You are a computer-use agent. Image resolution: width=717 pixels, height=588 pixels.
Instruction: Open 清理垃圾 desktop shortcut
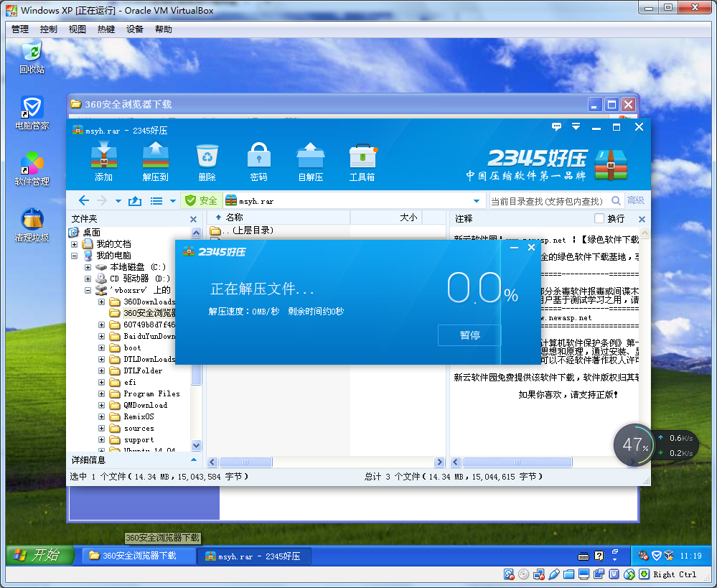(x=32, y=225)
